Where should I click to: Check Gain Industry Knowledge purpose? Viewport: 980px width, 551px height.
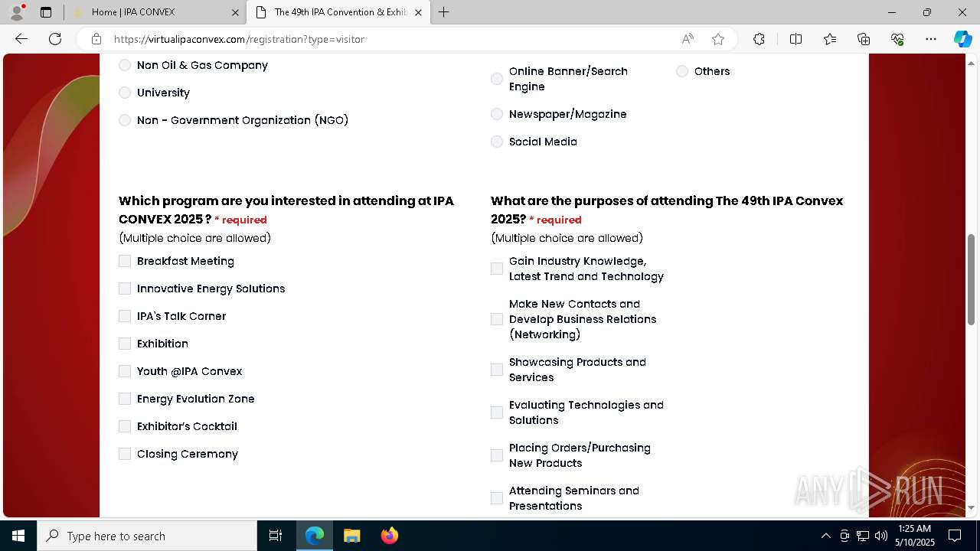pos(497,269)
